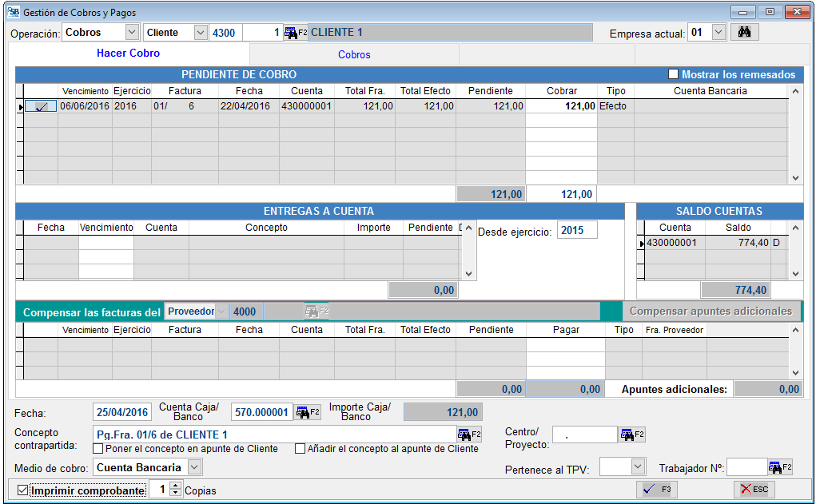Click the Desde ejercicio 2015 field

click(576, 231)
